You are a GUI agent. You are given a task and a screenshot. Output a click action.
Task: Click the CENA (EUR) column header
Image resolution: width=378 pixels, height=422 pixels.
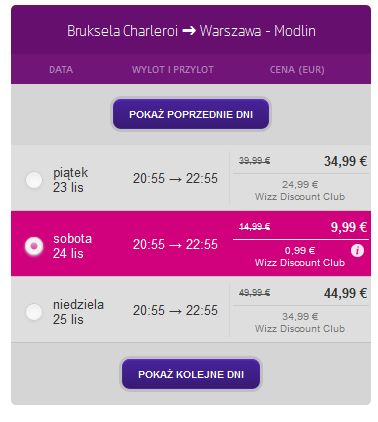tap(297, 70)
